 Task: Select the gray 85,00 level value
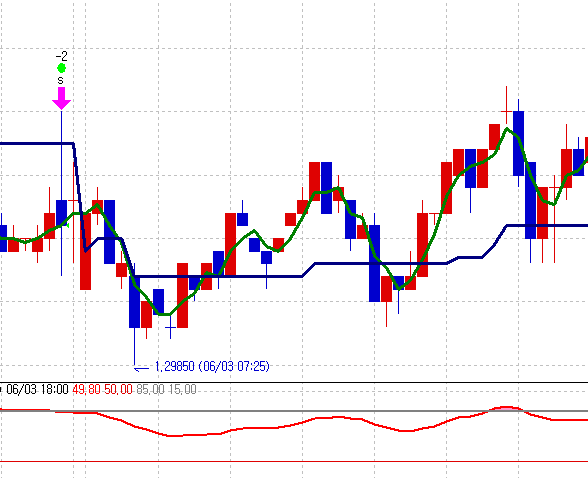150,390
